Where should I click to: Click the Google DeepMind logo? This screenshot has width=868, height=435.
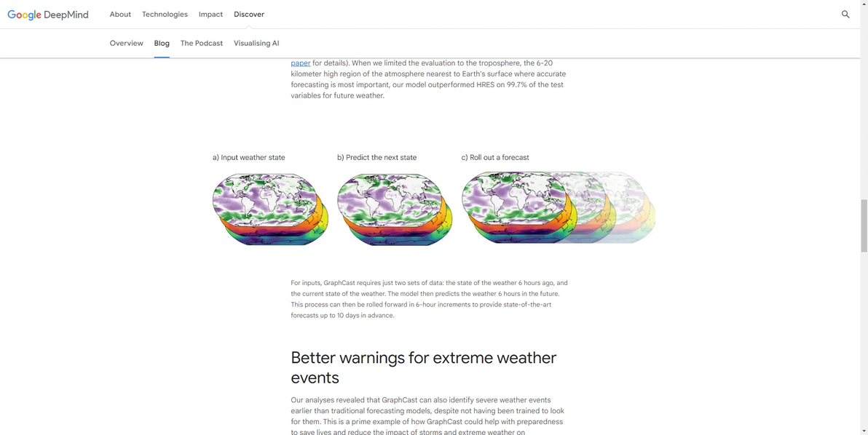pos(48,15)
